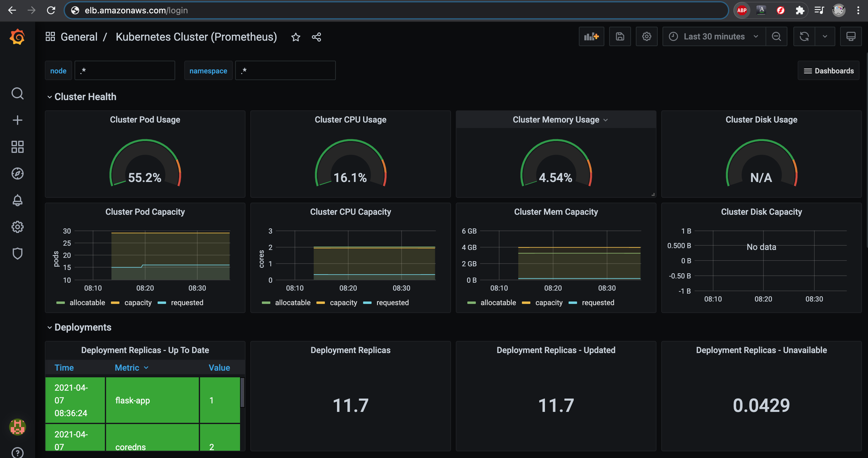This screenshot has width=868, height=458.
Task: Click the General folder breadcrumb link
Action: click(x=79, y=37)
